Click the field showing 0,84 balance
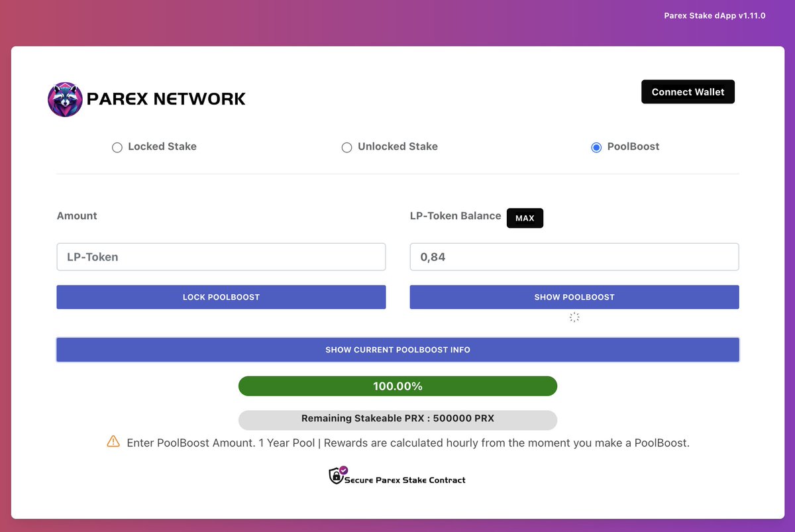Viewport: 795px width, 532px height. [x=574, y=256]
